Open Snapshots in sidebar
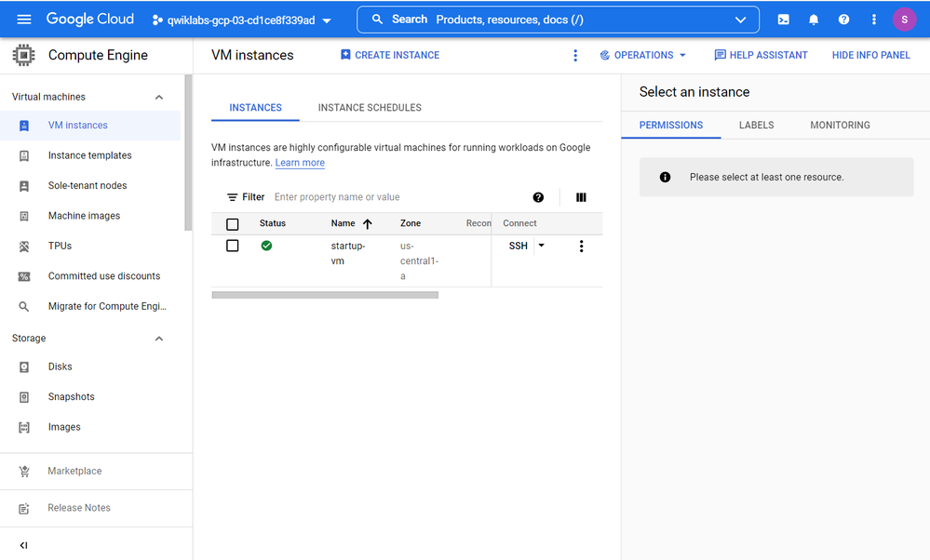This screenshot has width=930, height=560. click(90, 396)
